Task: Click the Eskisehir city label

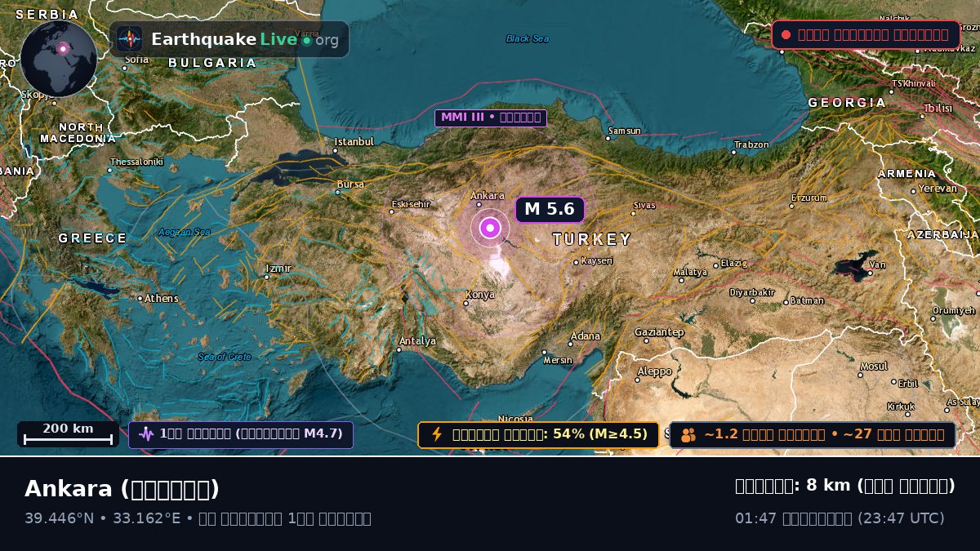Action: coord(411,204)
